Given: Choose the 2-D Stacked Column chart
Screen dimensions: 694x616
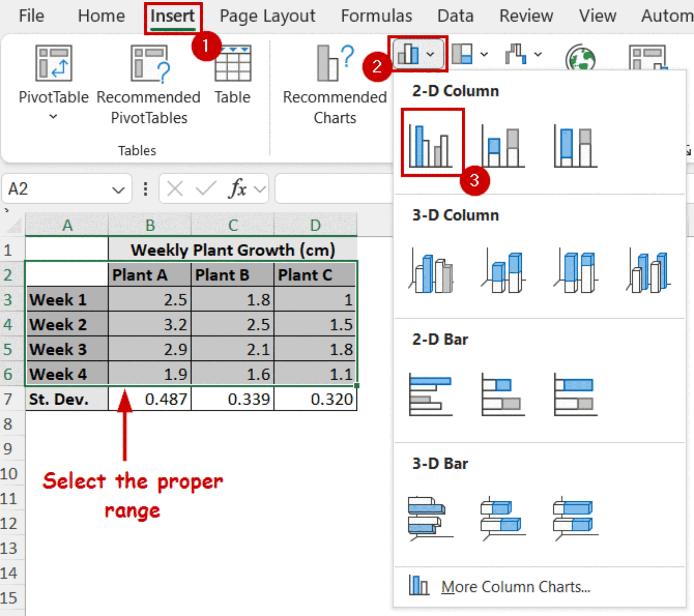Looking at the screenshot, I should pyautogui.click(x=503, y=147).
